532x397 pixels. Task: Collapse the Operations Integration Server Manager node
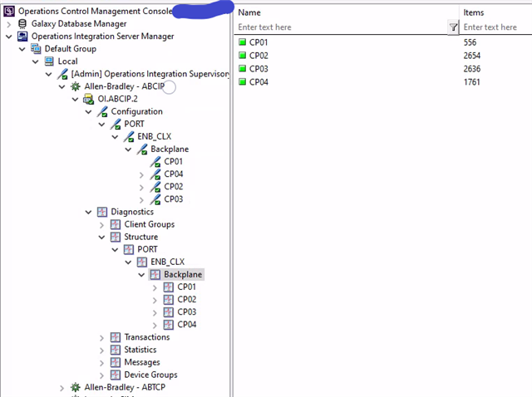(x=9, y=37)
